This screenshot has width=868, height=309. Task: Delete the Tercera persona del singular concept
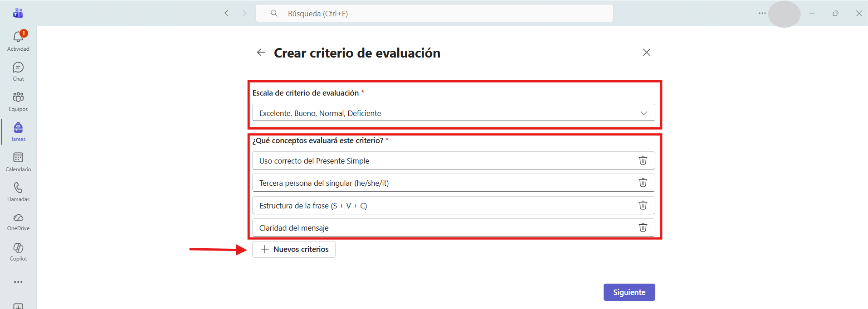pyautogui.click(x=643, y=183)
